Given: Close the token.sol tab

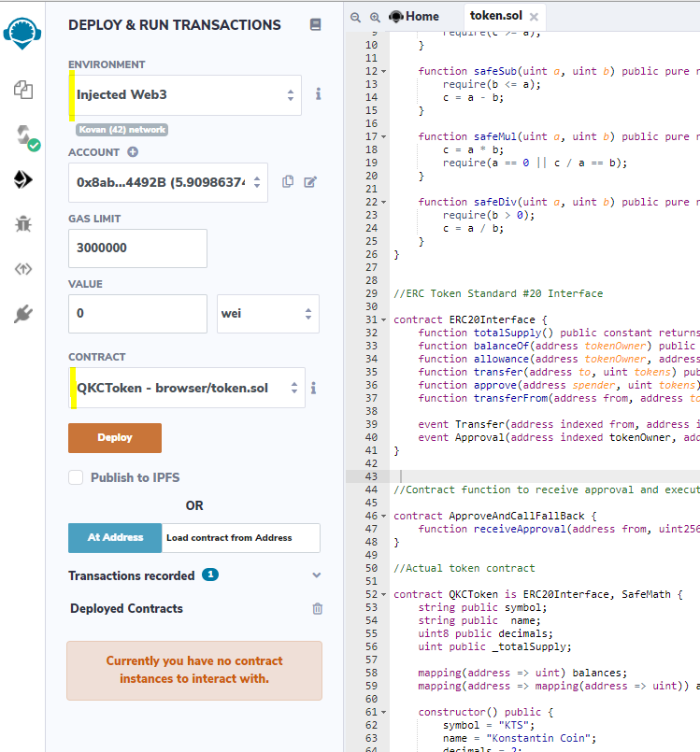Looking at the screenshot, I should coord(534,17).
